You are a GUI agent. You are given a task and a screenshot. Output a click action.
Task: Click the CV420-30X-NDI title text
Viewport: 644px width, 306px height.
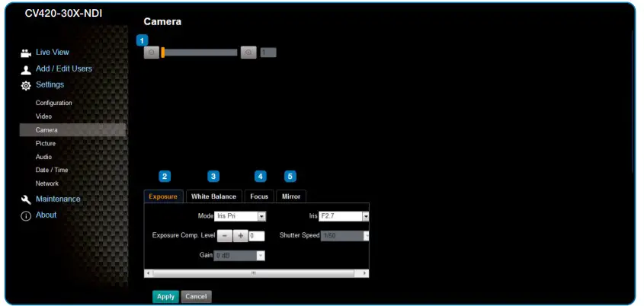pos(64,14)
